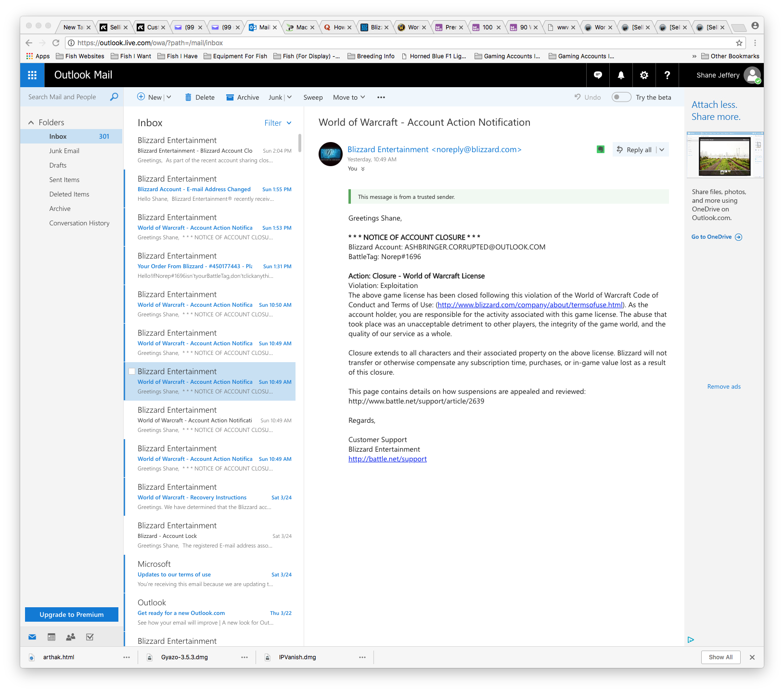
Task: Toggle the Try the beta switch
Action: click(621, 97)
